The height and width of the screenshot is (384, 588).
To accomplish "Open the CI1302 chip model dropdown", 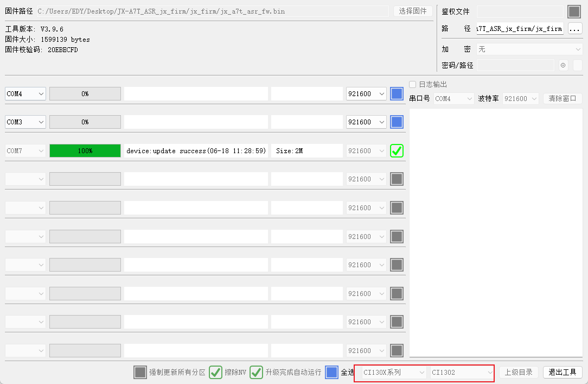I will pos(462,373).
